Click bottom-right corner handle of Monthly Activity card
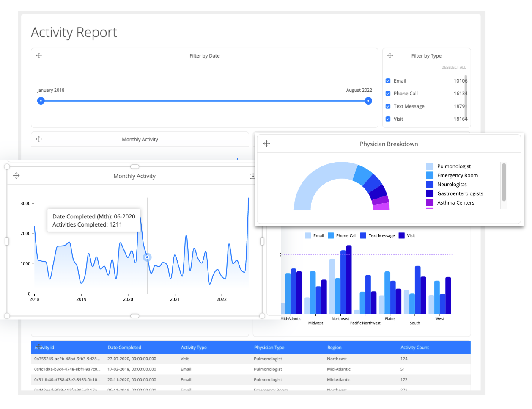This screenshot has height=409, width=532. [262, 316]
